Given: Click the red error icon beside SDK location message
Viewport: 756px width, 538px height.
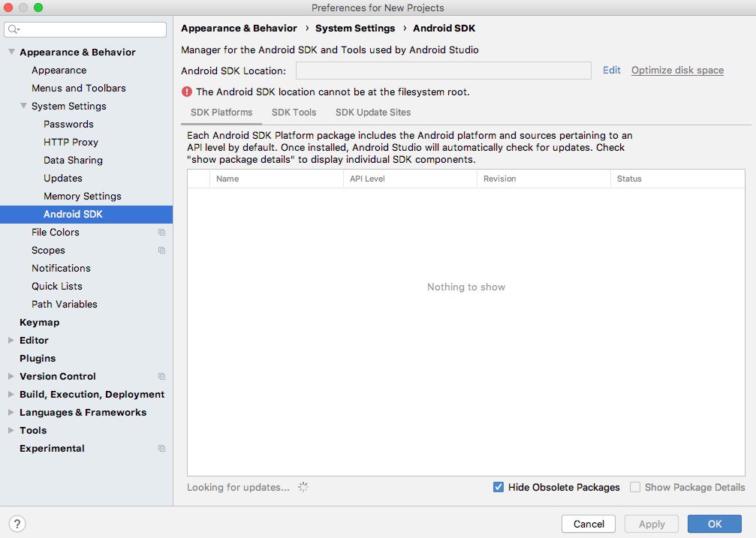Looking at the screenshot, I should (187, 92).
